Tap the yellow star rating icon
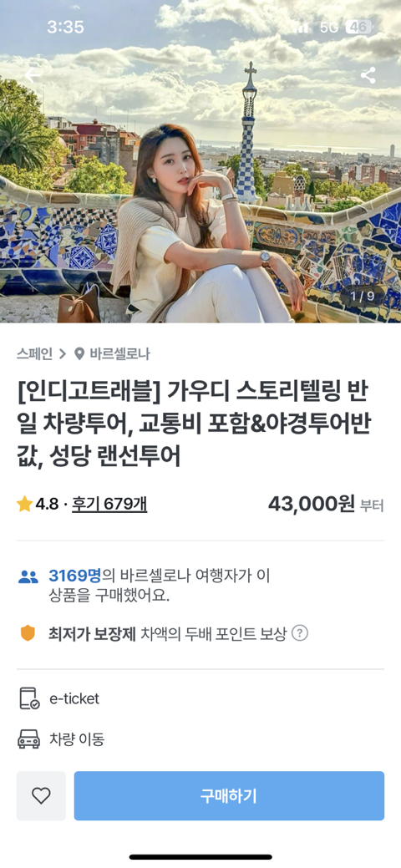The image size is (401, 868). 24,504
